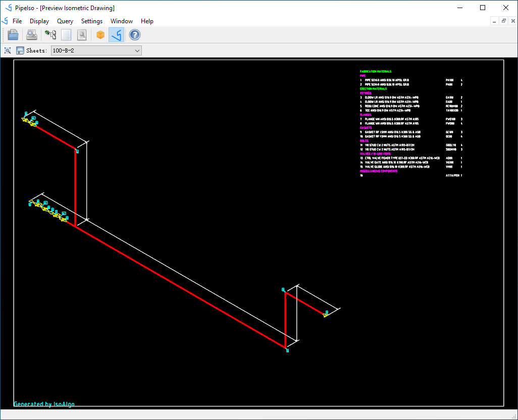The image size is (518, 420).
Task: Open the lined document report icon
Action: point(66,35)
